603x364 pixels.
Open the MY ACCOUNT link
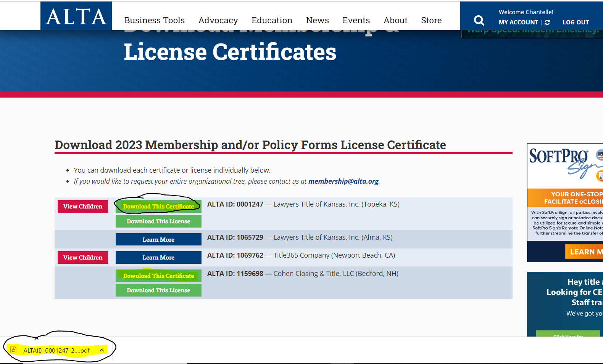[x=518, y=22]
